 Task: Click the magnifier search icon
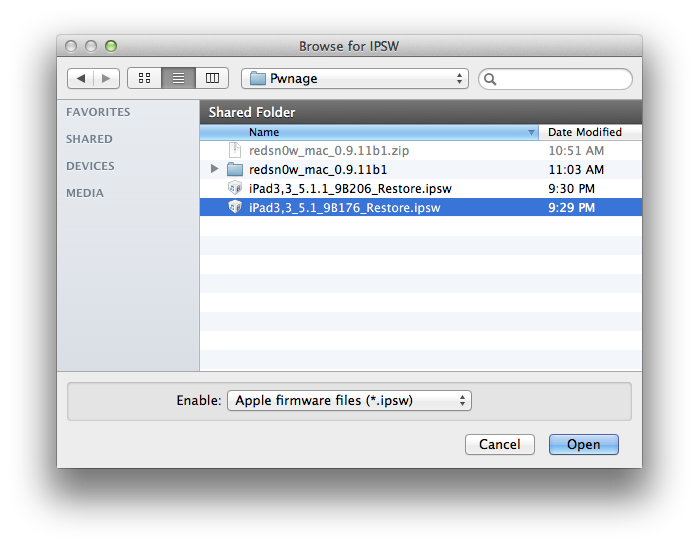point(490,79)
